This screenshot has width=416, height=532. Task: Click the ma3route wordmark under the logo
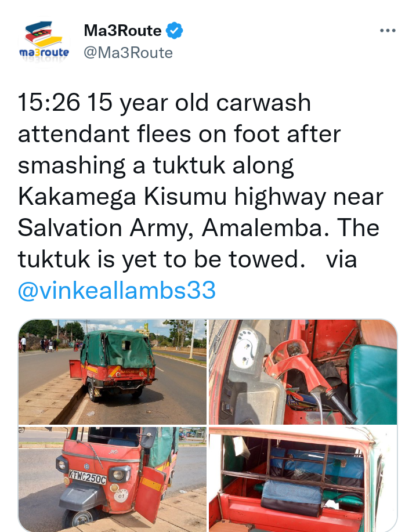44,53
